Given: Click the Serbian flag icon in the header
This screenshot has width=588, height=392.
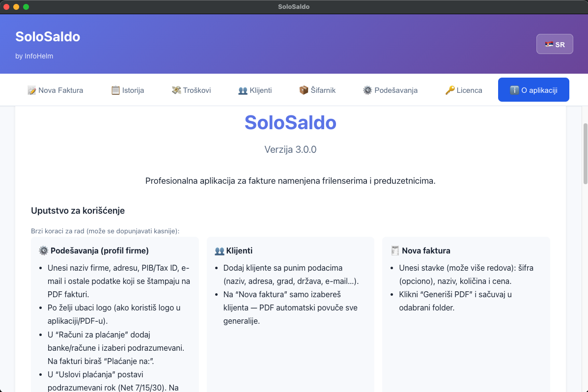Looking at the screenshot, I should tap(549, 44).
